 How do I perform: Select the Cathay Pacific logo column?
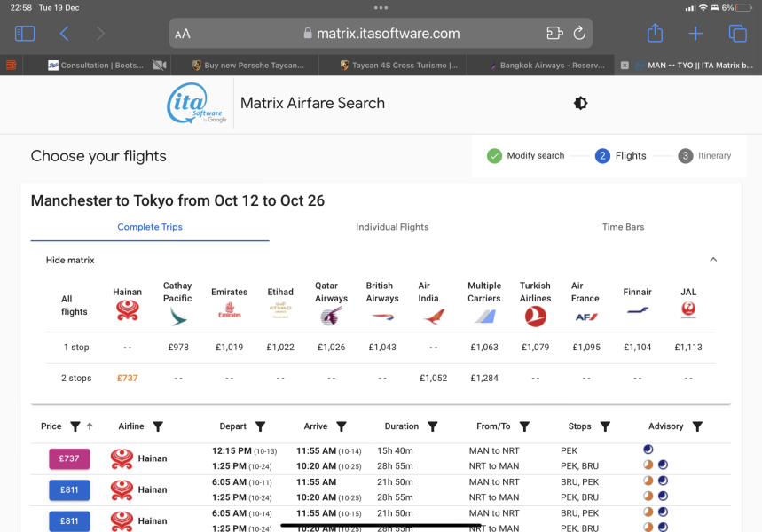[x=178, y=317]
